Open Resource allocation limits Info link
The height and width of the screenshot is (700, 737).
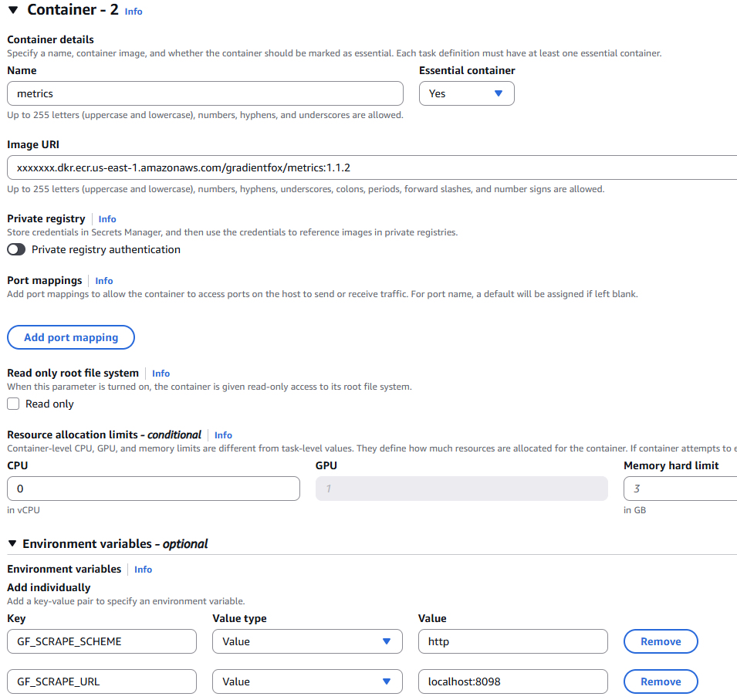223,435
